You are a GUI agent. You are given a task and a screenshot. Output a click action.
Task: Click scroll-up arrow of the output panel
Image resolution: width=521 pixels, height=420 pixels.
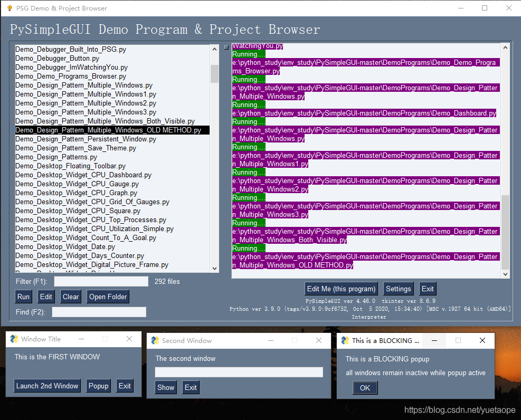click(505, 47)
